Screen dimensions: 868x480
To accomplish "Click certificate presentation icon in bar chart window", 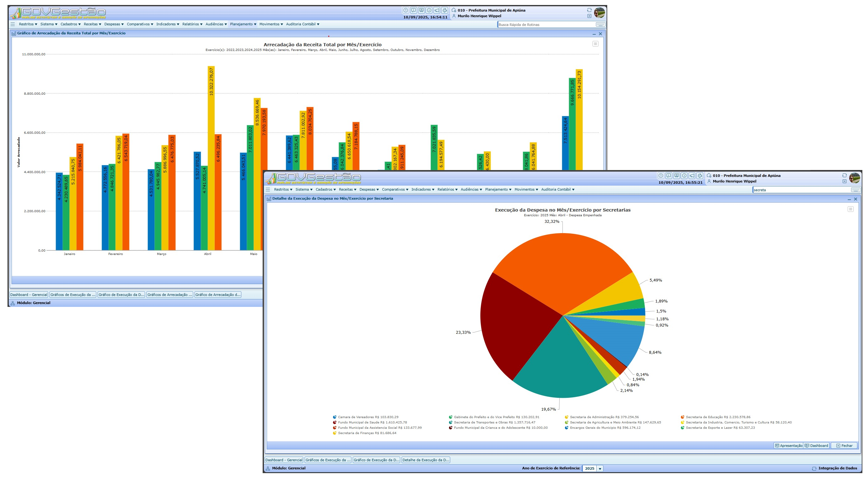I will (x=421, y=10).
